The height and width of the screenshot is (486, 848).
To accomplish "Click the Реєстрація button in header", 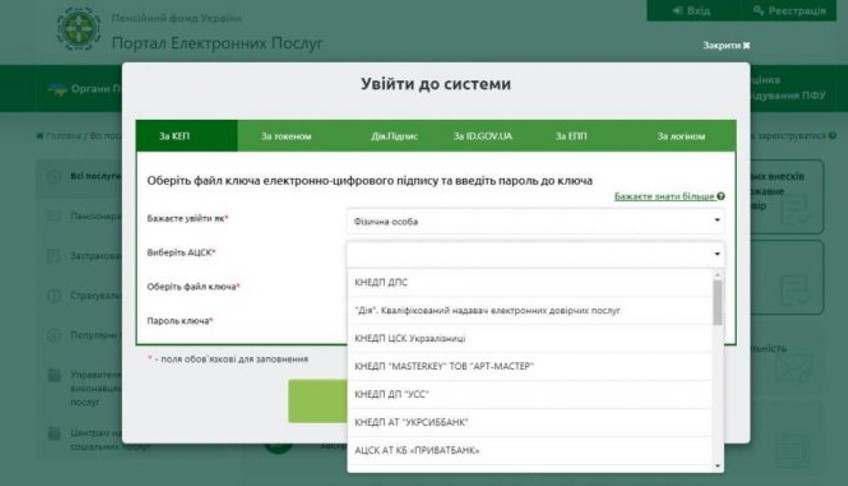I will [790, 10].
